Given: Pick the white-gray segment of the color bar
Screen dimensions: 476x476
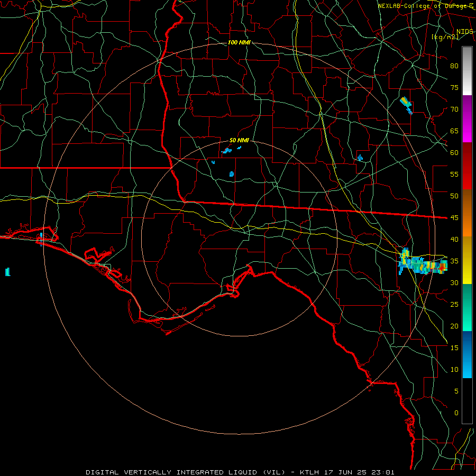Looking at the screenshot, I should (467, 71).
